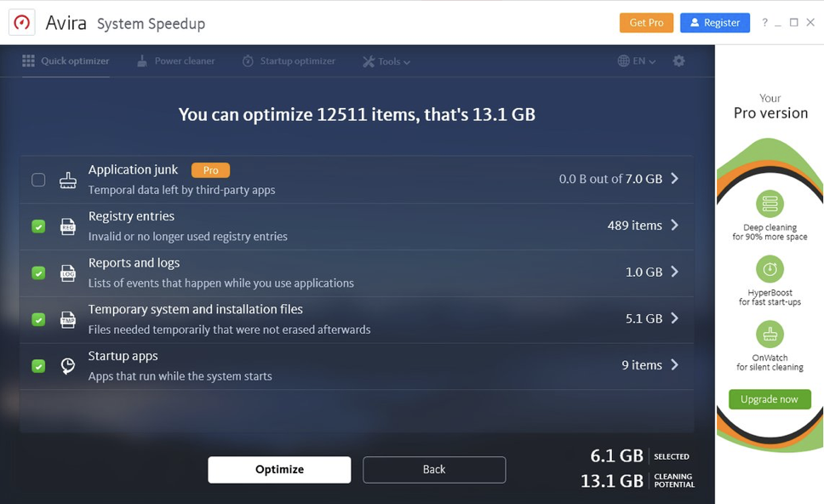
Task: Click the Power cleaner broom icon
Action: coord(142,61)
